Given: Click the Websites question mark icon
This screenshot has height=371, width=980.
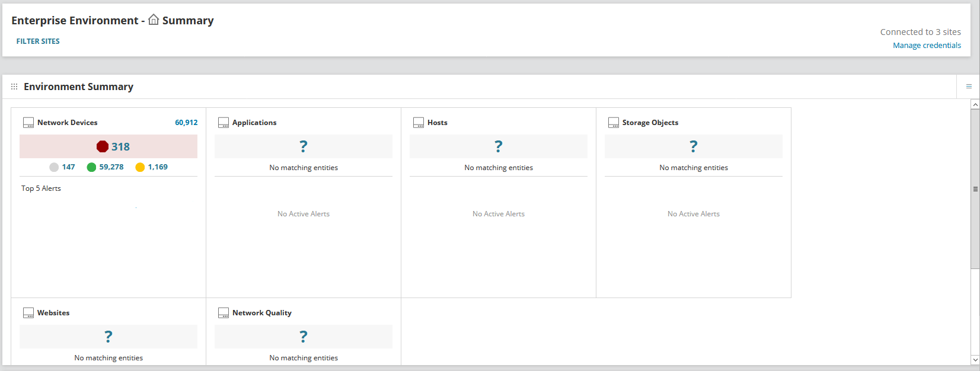Looking at the screenshot, I should pyautogui.click(x=108, y=337).
